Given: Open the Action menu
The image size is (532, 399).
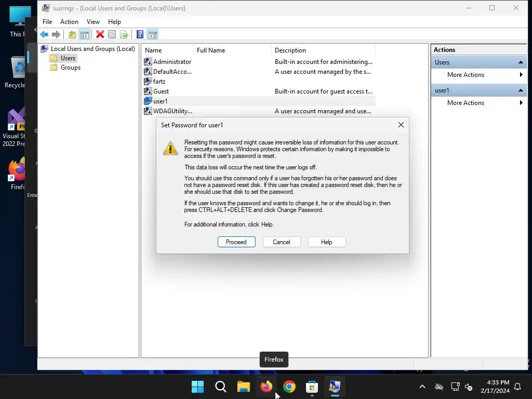Looking at the screenshot, I should [x=69, y=22].
